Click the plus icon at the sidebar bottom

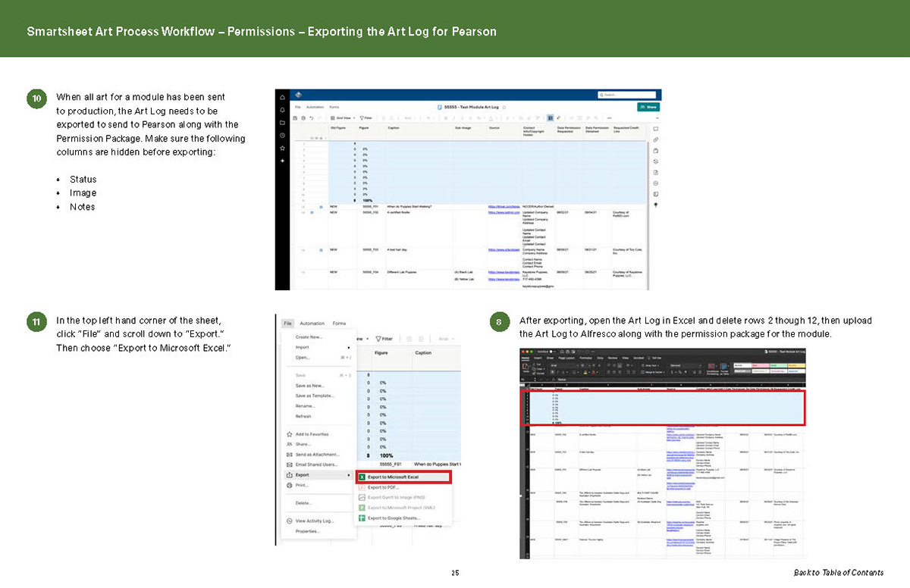[x=283, y=161]
